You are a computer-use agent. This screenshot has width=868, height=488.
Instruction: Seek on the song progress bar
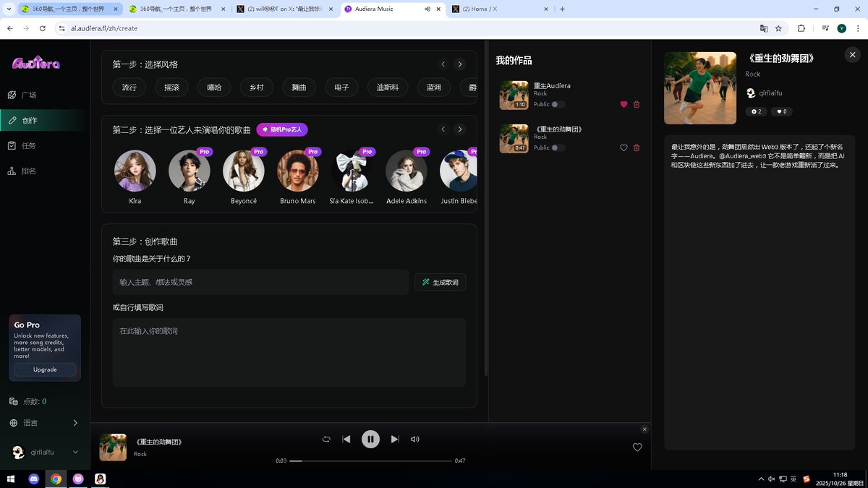click(370, 461)
